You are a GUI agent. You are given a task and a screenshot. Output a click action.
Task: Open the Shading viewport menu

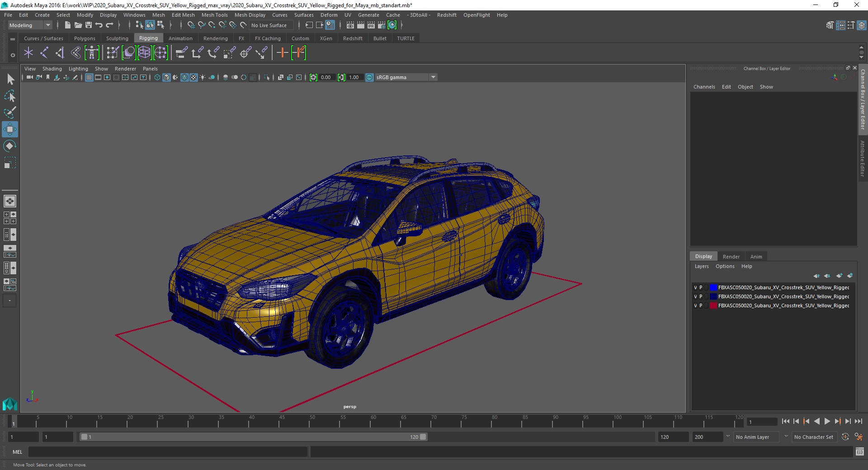(52, 69)
